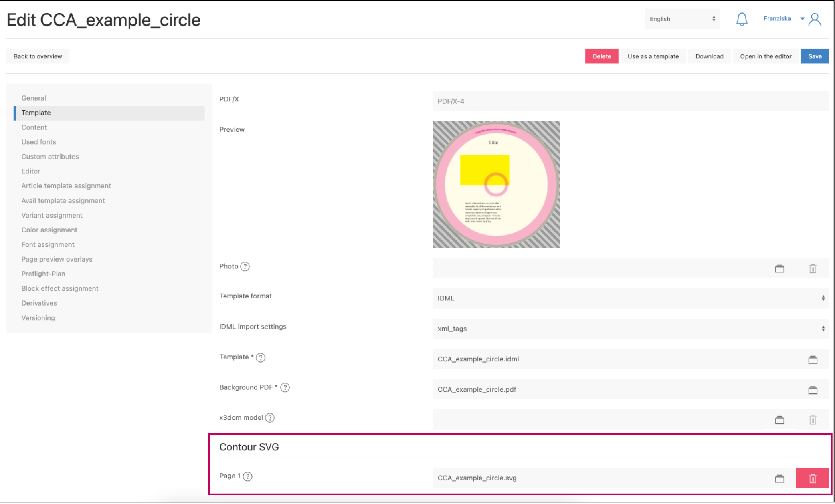Click the user profile icon
Viewport: 835px width, 504px height.
(815, 19)
